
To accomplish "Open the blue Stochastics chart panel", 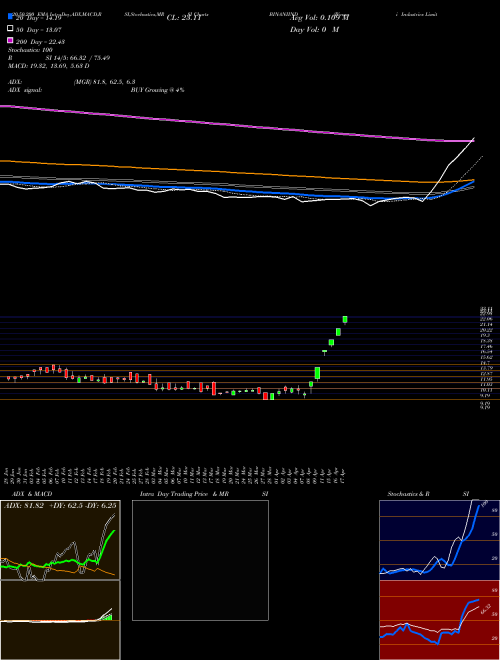I will pyautogui.click(x=439, y=540).
